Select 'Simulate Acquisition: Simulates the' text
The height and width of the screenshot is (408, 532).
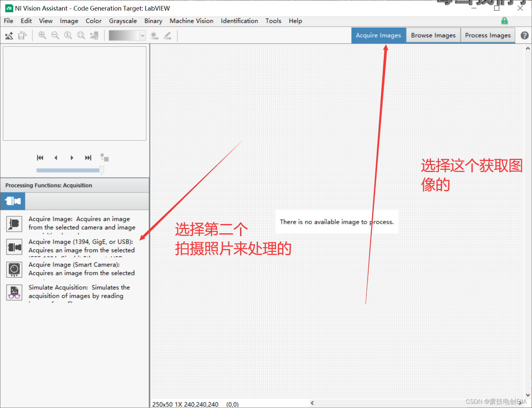79,288
